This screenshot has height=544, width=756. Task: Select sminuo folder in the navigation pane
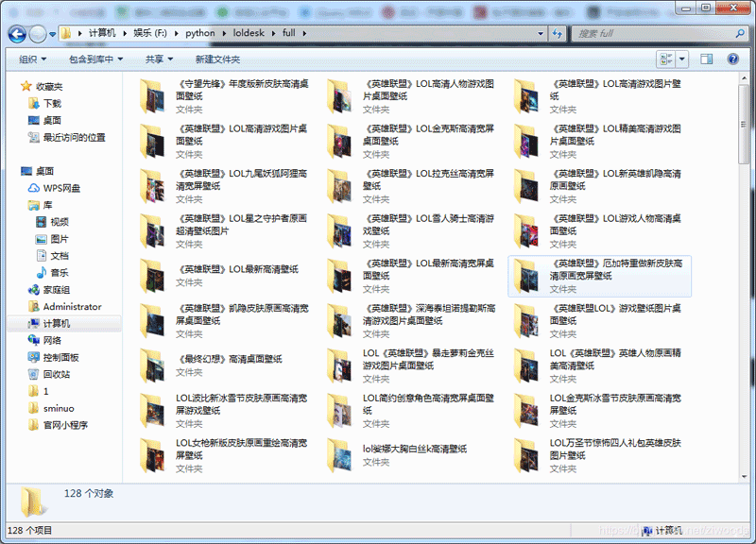tap(59, 408)
